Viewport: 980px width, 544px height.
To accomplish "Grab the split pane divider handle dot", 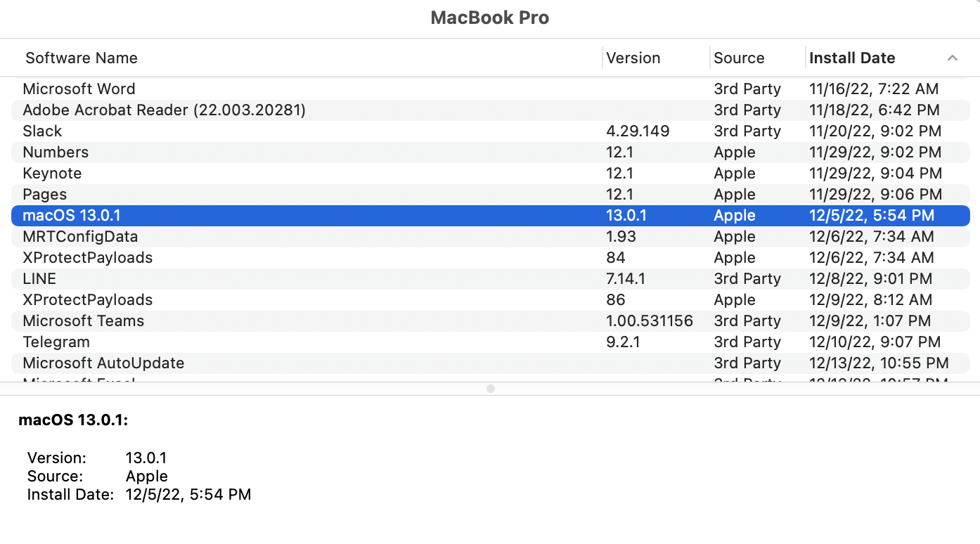I will click(491, 389).
